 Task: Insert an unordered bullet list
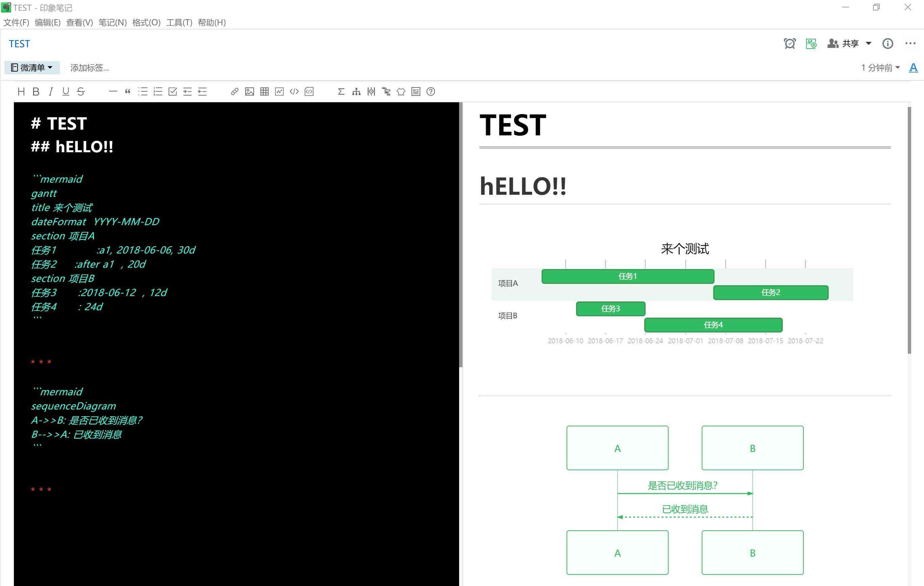(x=143, y=92)
